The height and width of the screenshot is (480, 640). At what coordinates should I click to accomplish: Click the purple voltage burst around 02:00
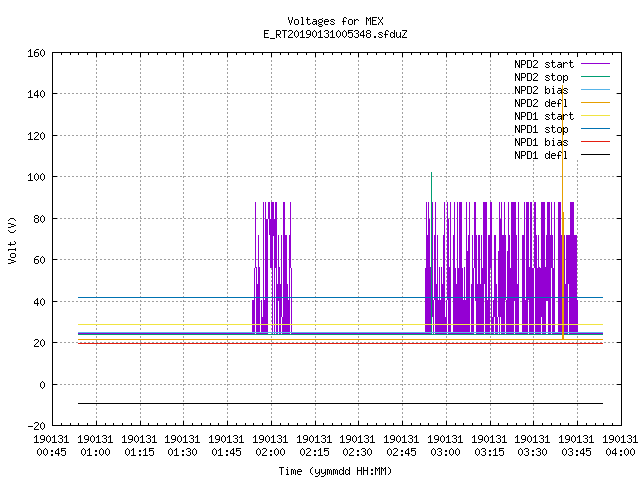click(x=272, y=267)
